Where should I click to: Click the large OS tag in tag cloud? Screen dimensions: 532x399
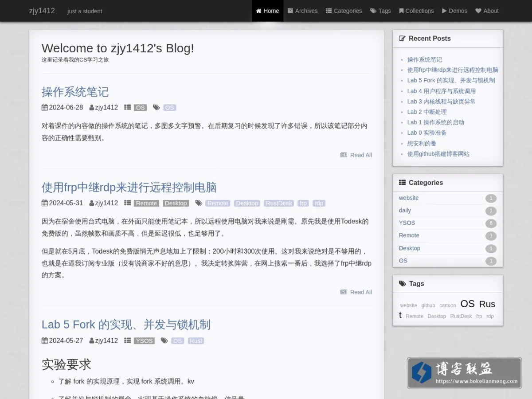[x=467, y=304]
